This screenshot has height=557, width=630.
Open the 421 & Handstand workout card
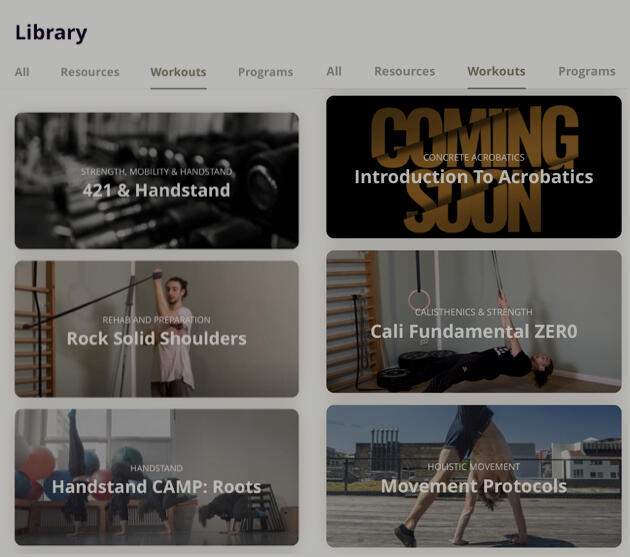[x=157, y=180]
